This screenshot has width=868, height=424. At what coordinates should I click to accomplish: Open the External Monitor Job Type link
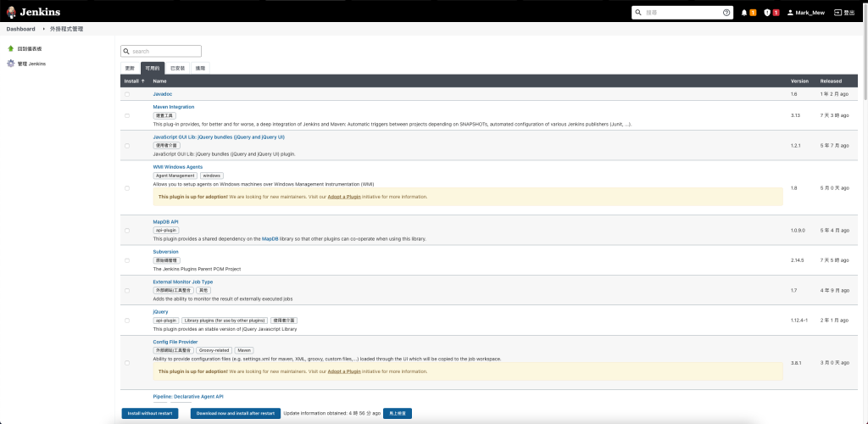(183, 282)
